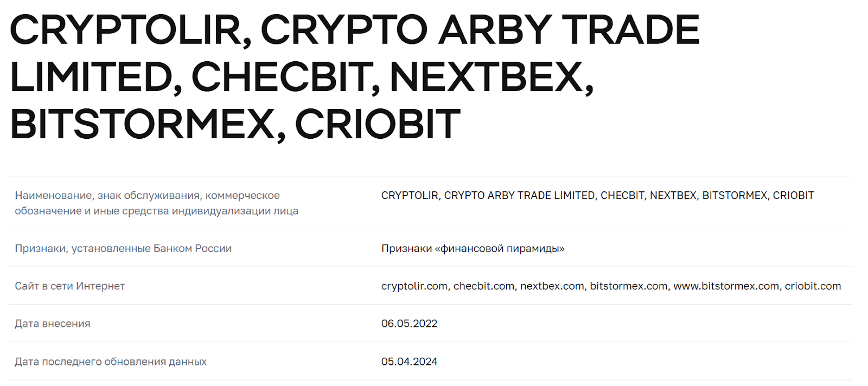Viewport: 868px width, 386px height.
Task: Click the last update date 05.04.2024
Action: tap(409, 362)
